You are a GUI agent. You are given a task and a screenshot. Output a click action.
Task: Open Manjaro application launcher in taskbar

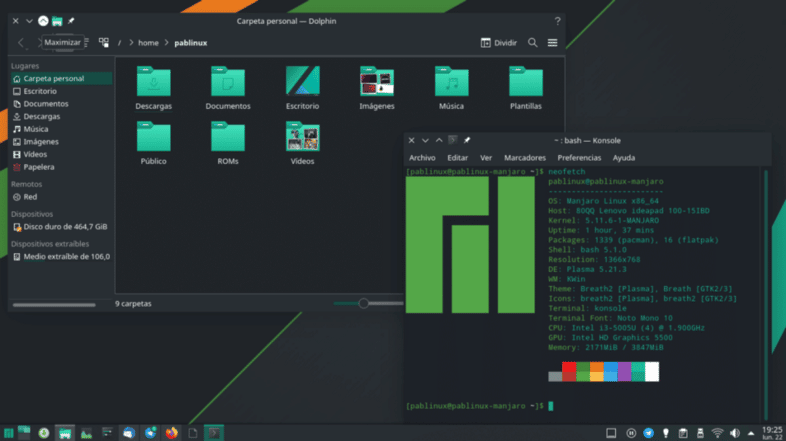click(x=8, y=433)
